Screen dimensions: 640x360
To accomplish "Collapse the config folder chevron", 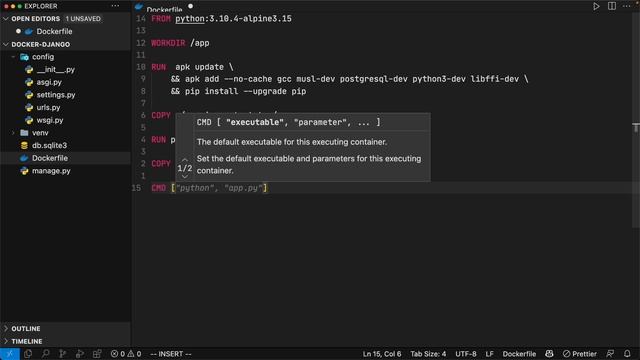I will coord(13,57).
